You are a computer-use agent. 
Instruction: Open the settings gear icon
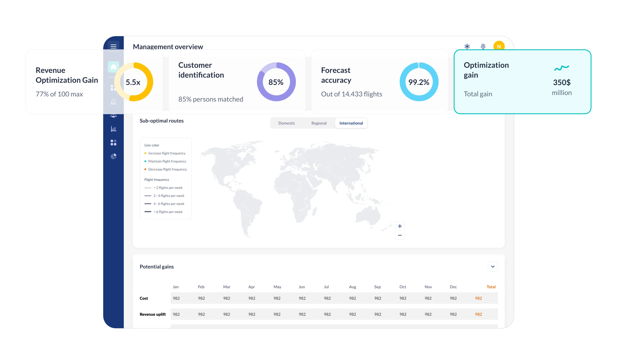[467, 46]
